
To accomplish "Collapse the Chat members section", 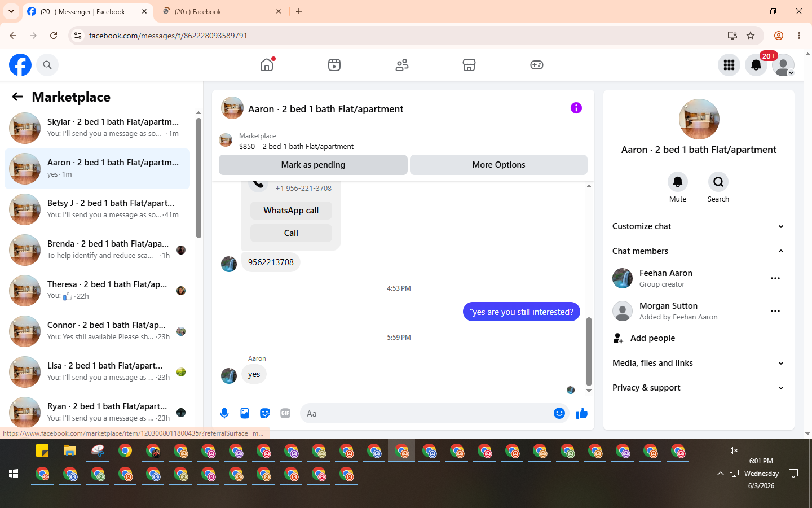I will (699, 251).
